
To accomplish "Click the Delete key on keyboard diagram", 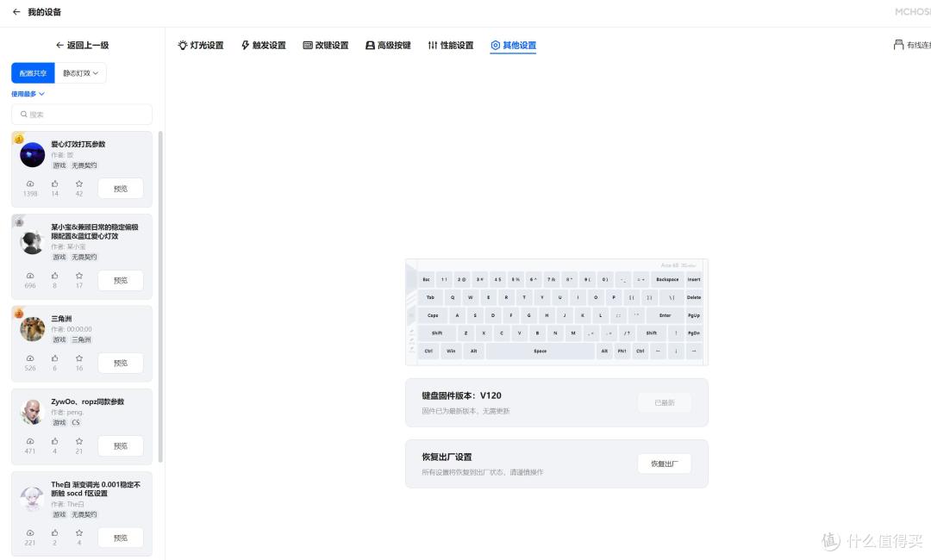I will pyautogui.click(x=693, y=297).
